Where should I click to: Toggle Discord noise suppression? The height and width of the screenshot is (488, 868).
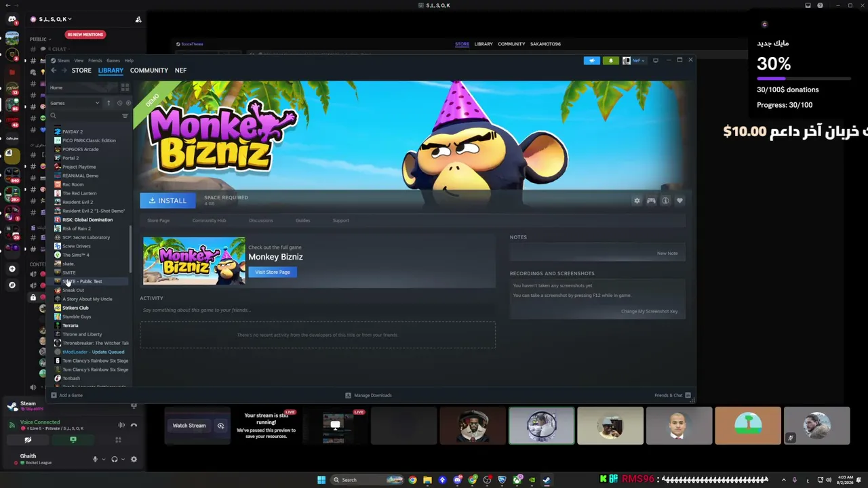pos(121,425)
